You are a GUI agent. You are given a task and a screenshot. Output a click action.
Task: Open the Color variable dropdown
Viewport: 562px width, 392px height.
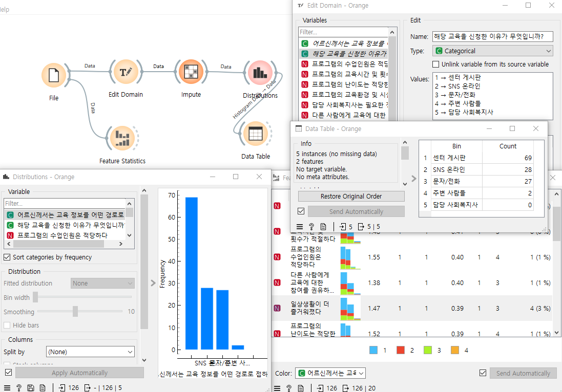[331, 373]
